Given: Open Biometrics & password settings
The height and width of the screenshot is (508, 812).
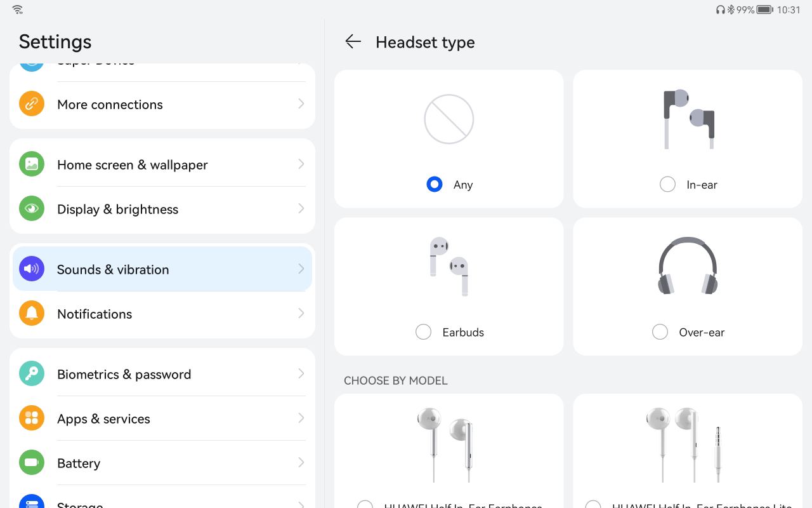Looking at the screenshot, I should coord(162,373).
